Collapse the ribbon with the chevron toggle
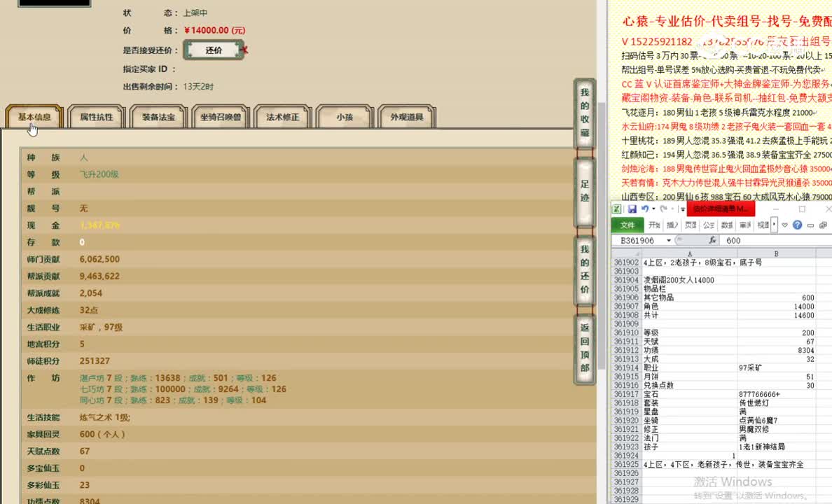 point(783,225)
